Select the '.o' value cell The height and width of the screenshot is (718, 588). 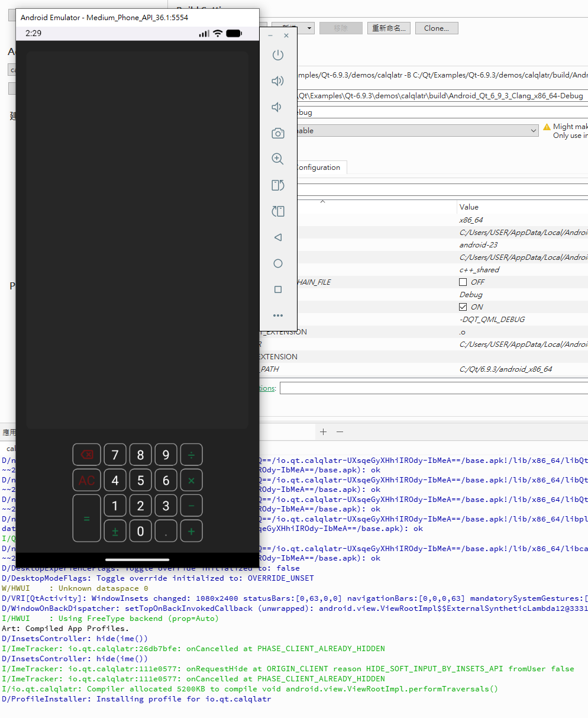462,331
